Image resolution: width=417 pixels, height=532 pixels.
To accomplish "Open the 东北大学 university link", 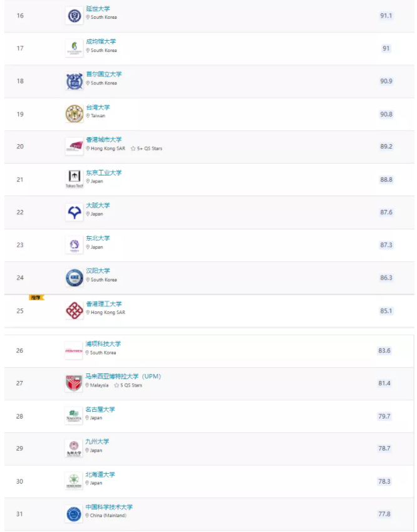I will click(x=98, y=238).
